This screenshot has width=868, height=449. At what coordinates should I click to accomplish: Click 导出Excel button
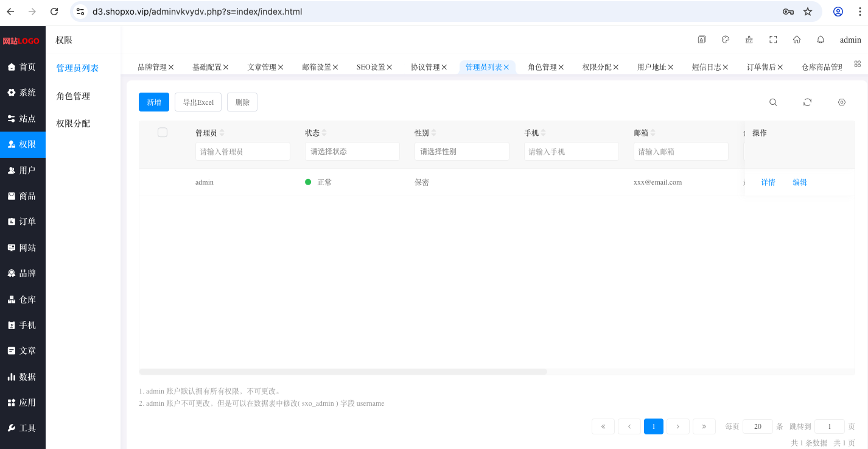(198, 102)
